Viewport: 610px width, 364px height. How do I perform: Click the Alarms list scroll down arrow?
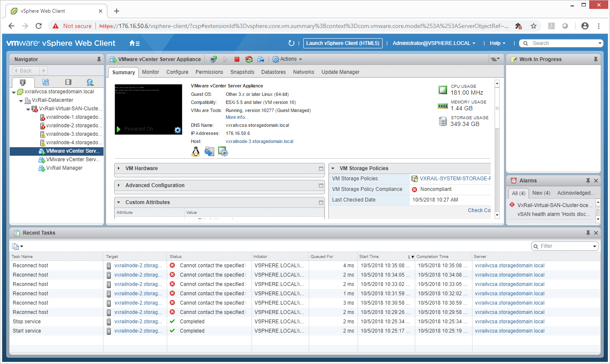598,220
